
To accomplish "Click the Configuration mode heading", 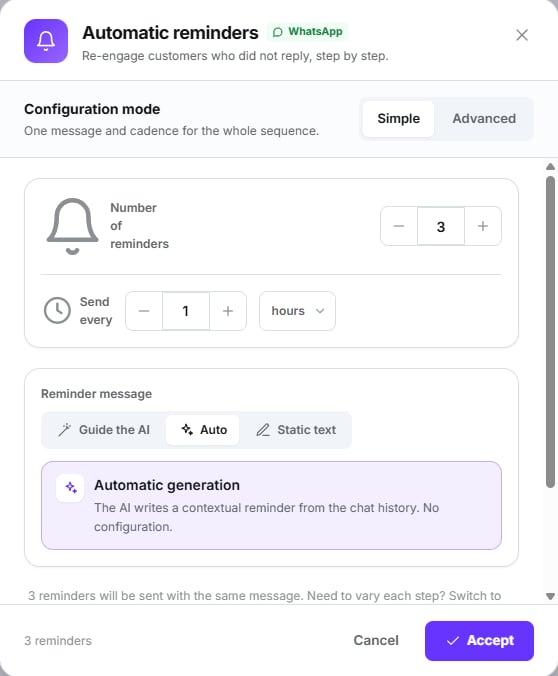I will click(92, 109).
